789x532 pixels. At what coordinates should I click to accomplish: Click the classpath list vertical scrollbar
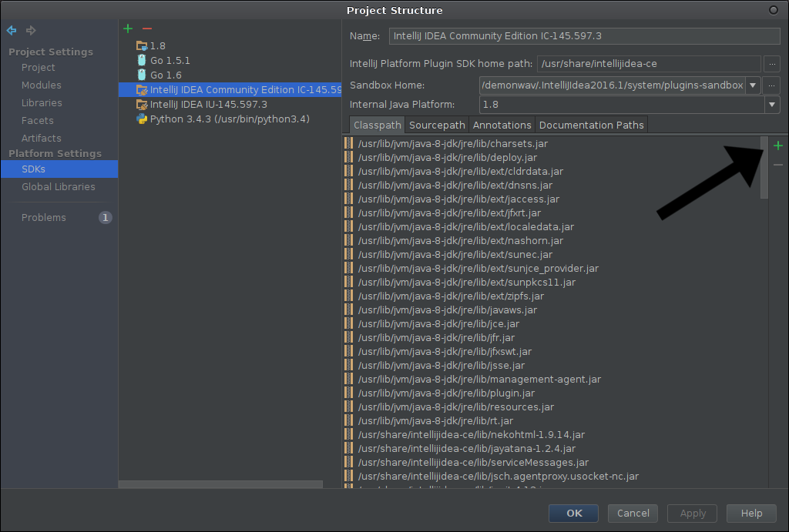764,167
